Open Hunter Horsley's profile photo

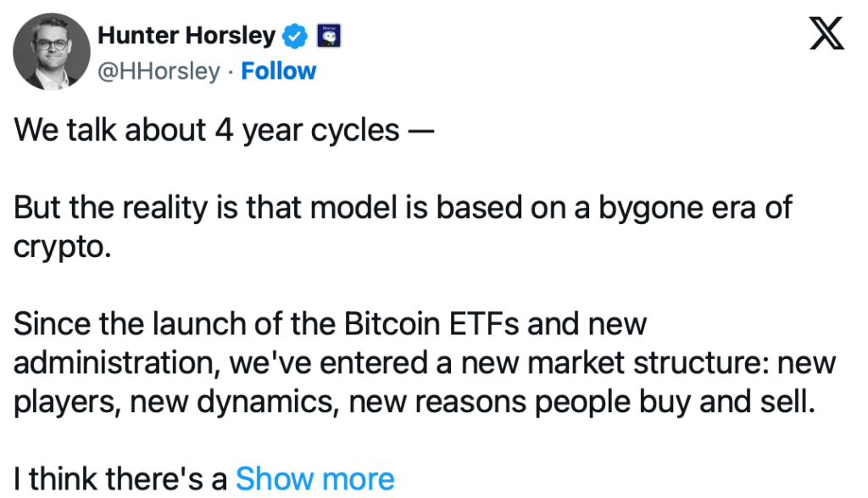click(51, 51)
